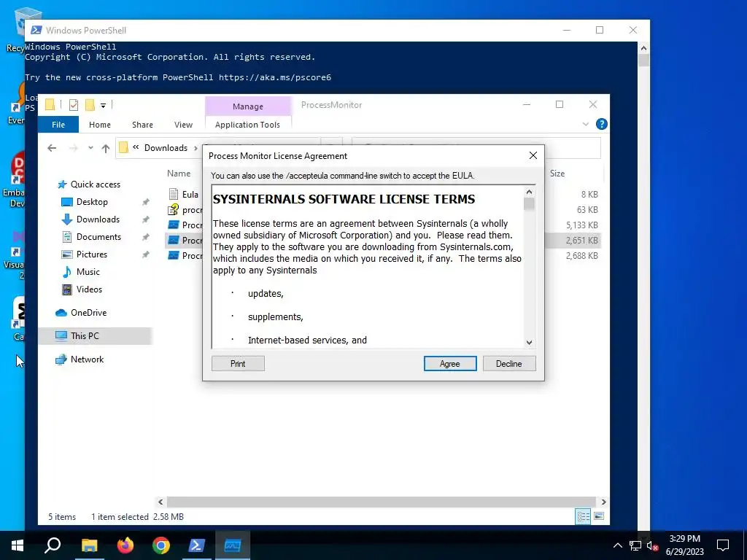Click the license text scrollbar thumb
The width and height of the screenshot is (747, 560).
coord(529,204)
